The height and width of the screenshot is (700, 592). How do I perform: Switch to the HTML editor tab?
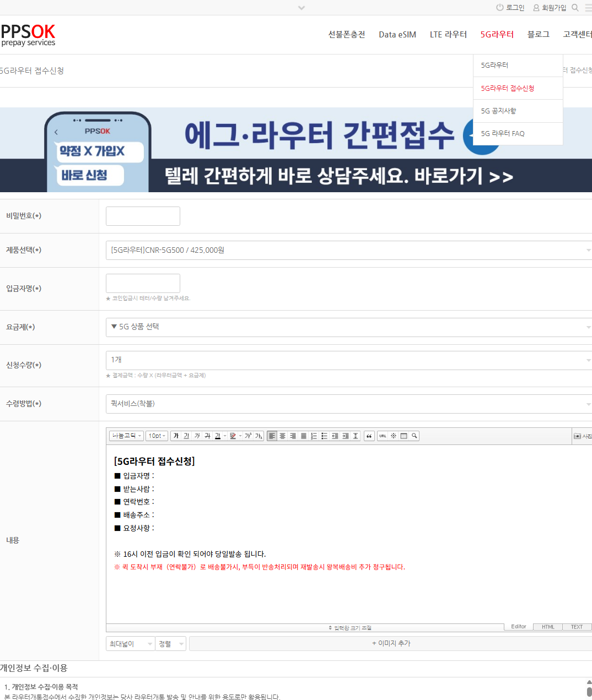tap(548, 627)
